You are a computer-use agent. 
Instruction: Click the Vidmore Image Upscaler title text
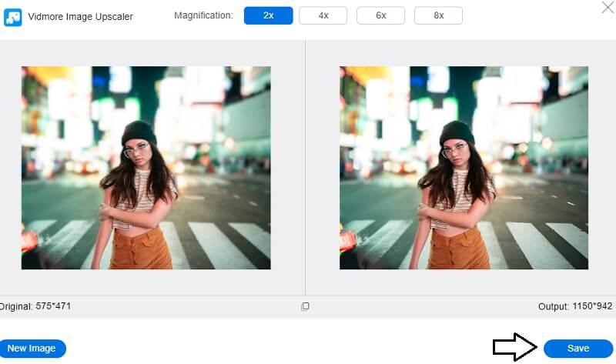(81, 16)
